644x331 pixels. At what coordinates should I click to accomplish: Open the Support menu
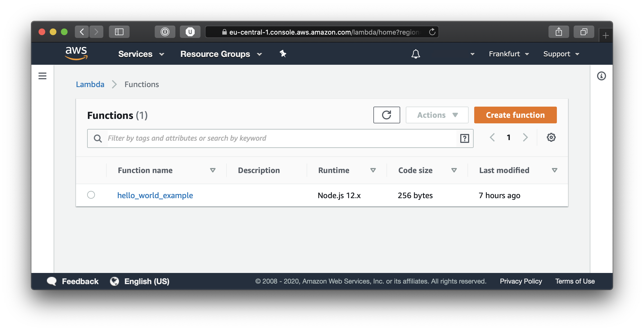pos(561,54)
